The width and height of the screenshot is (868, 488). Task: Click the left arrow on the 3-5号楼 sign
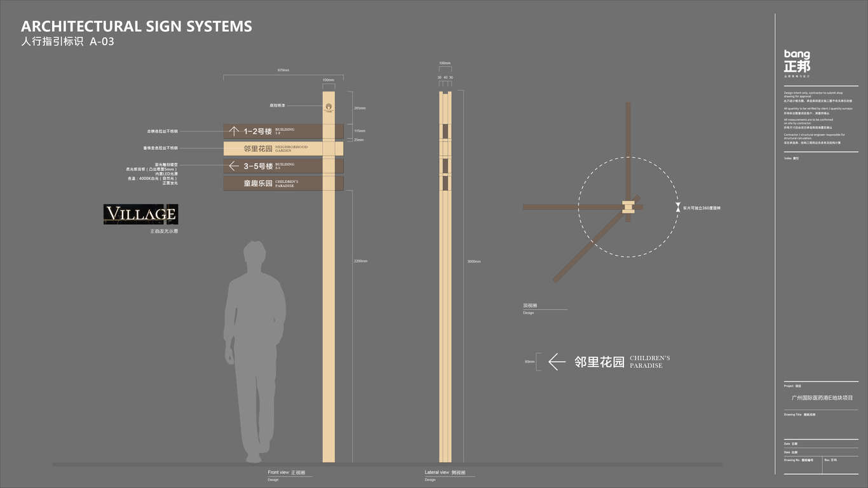pos(234,166)
